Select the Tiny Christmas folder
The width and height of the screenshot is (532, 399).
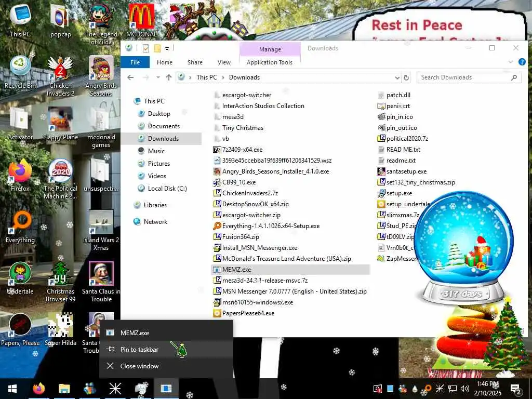(243, 128)
